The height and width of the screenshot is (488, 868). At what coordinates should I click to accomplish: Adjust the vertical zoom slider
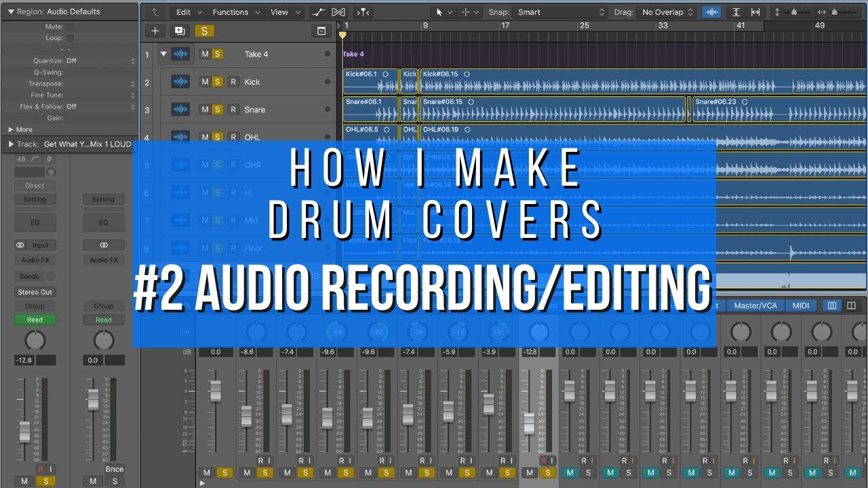tap(795, 12)
